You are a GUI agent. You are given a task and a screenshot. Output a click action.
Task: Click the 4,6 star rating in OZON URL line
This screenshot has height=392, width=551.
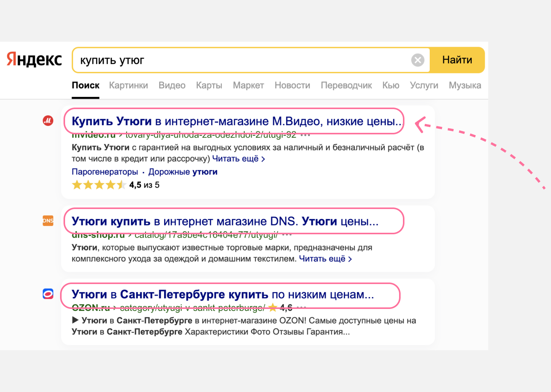(280, 307)
